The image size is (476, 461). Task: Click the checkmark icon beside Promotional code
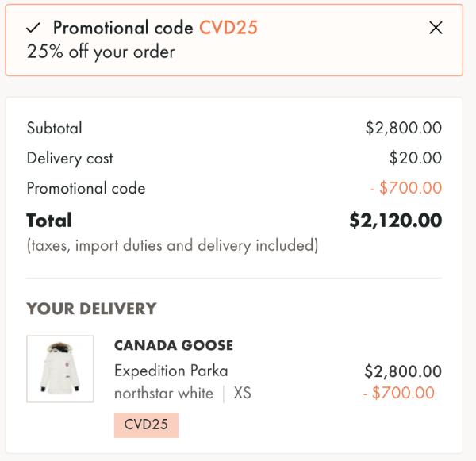pyautogui.click(x=33, y=28)
